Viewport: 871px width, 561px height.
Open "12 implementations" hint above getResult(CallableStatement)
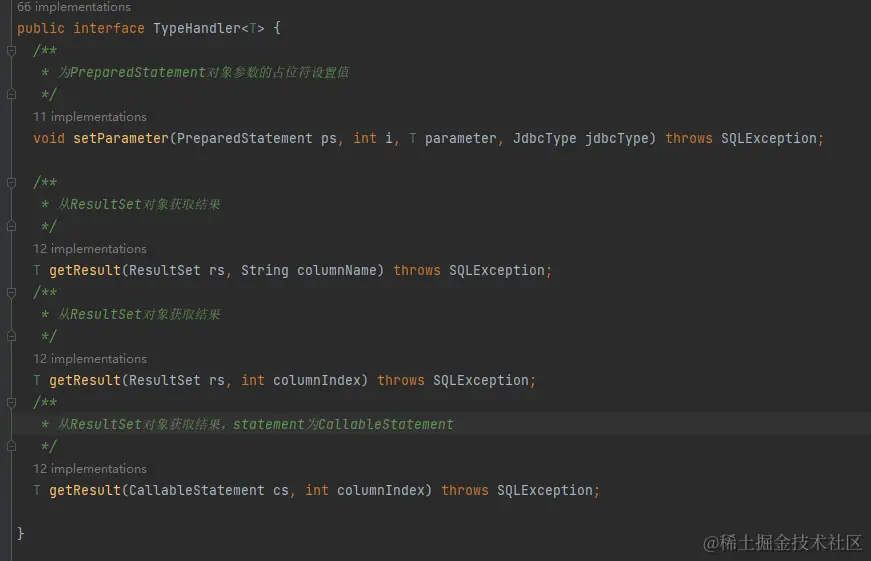click(x=90, y=469)
